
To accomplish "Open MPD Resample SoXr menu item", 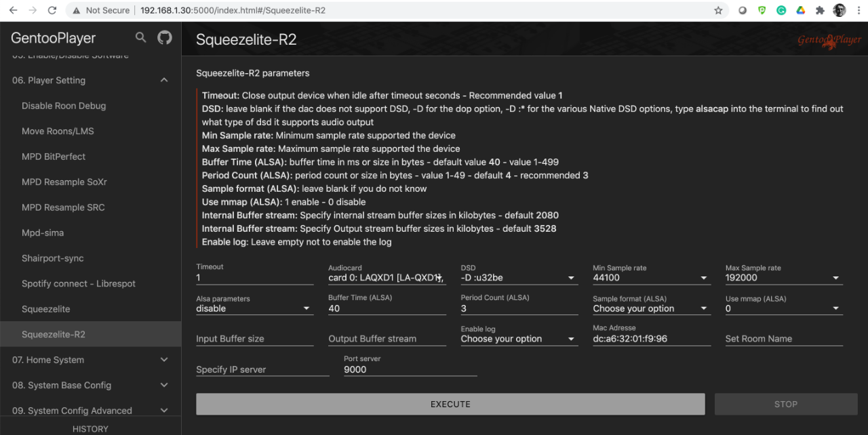I will (90, 182).
